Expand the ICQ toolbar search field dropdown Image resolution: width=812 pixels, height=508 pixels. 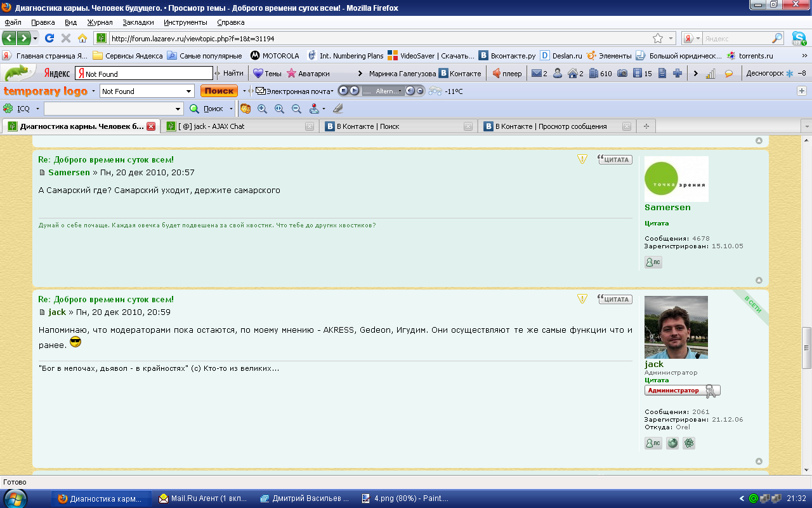(178, 109)
